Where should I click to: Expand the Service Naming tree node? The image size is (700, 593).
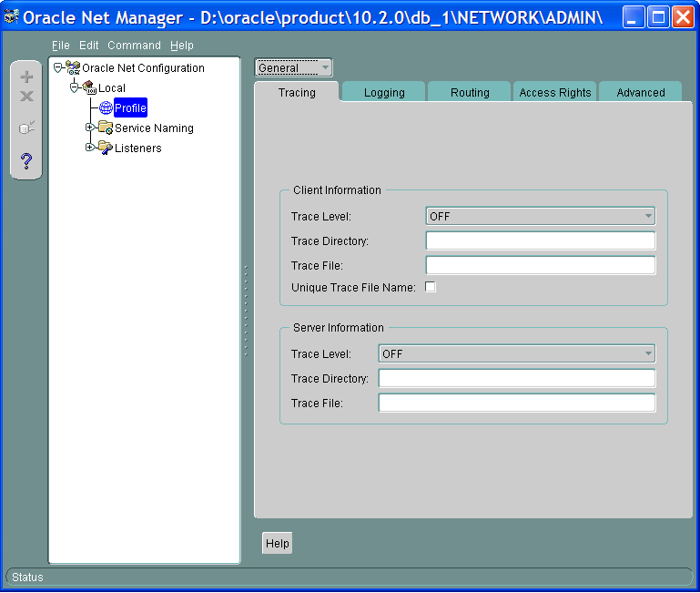tap(90, 128)
